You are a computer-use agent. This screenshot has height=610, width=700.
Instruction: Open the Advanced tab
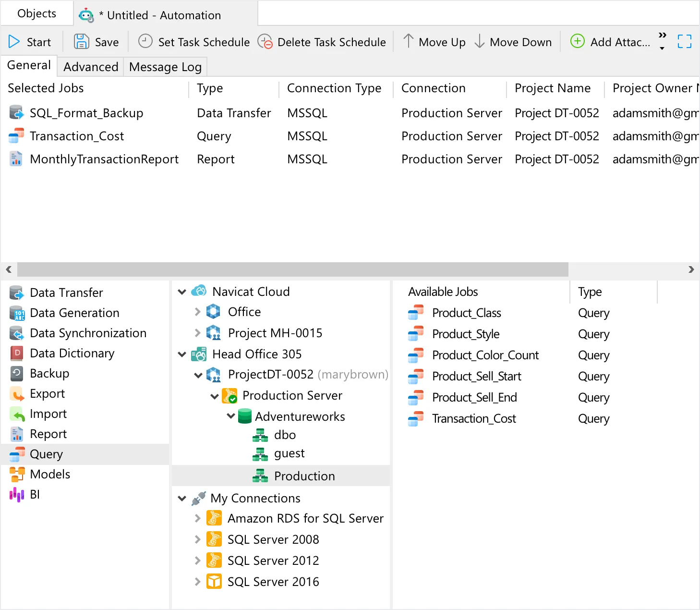[91, 67]
